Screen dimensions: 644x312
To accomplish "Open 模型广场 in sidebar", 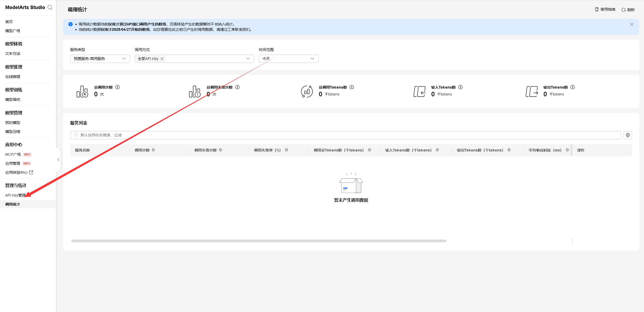I will (13, 31).
